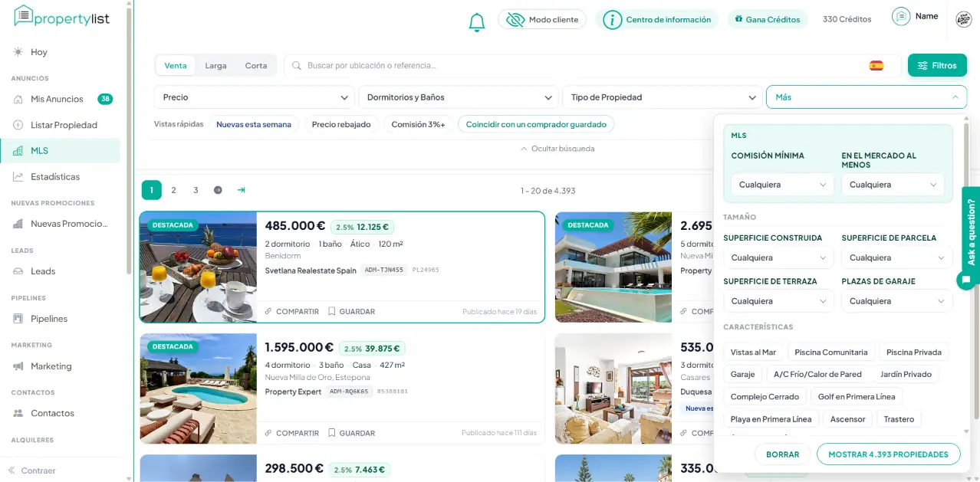Screen dimensions: 980x482
Task: Open the Estepona pool property thumbnail
Action: [199, 389]
